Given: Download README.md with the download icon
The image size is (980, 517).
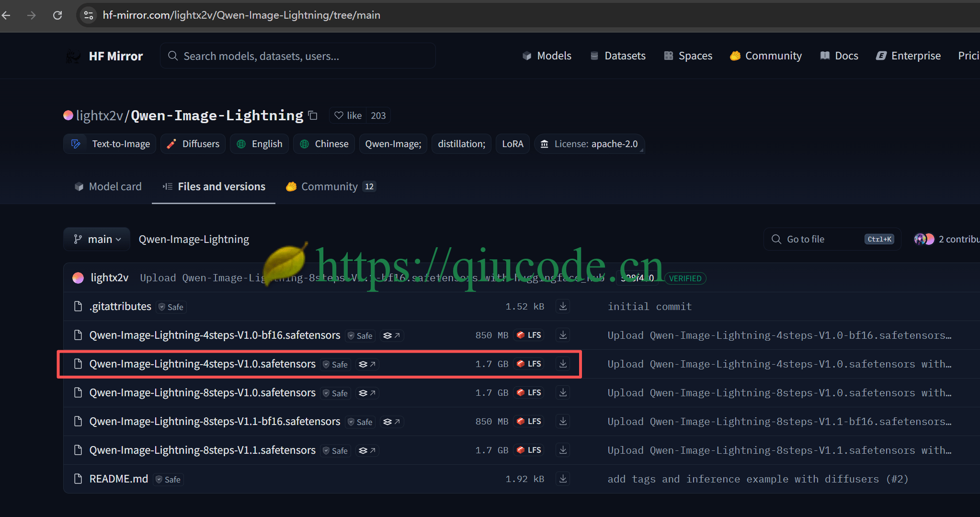Looking at the screenshot, I should [x=563, y=479].
